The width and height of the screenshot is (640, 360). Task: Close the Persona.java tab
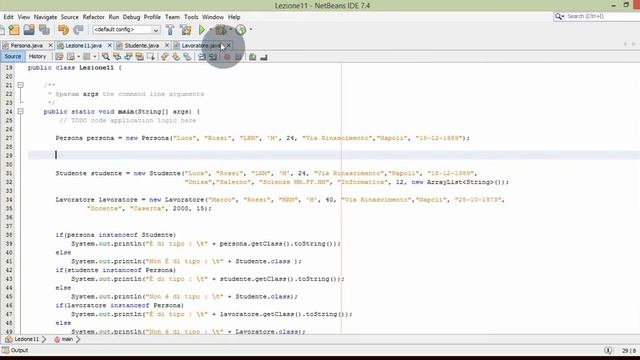tap(51, 45)
